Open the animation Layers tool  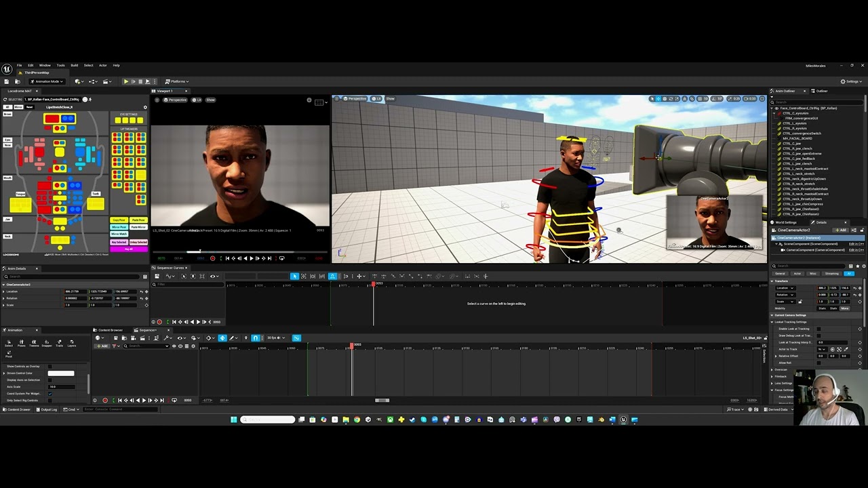pyautogui.click(x=72, y=344)
